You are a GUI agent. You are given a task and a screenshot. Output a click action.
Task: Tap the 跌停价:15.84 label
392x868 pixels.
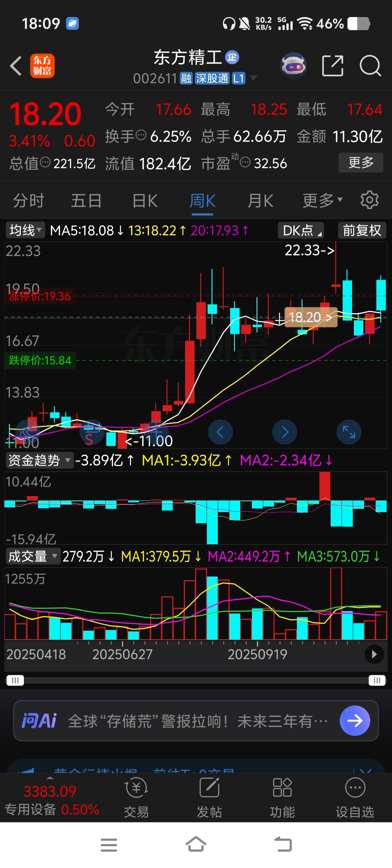click(x=40, y=360)
